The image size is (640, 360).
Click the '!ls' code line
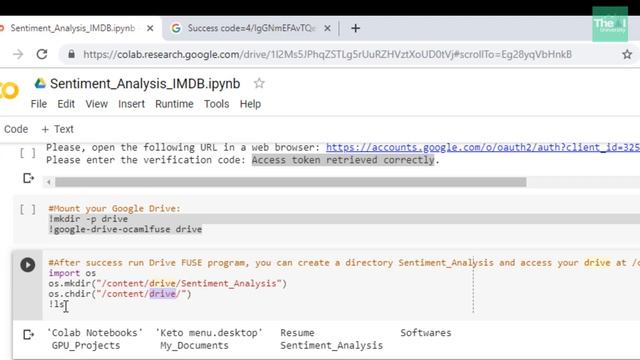(56, 304)
